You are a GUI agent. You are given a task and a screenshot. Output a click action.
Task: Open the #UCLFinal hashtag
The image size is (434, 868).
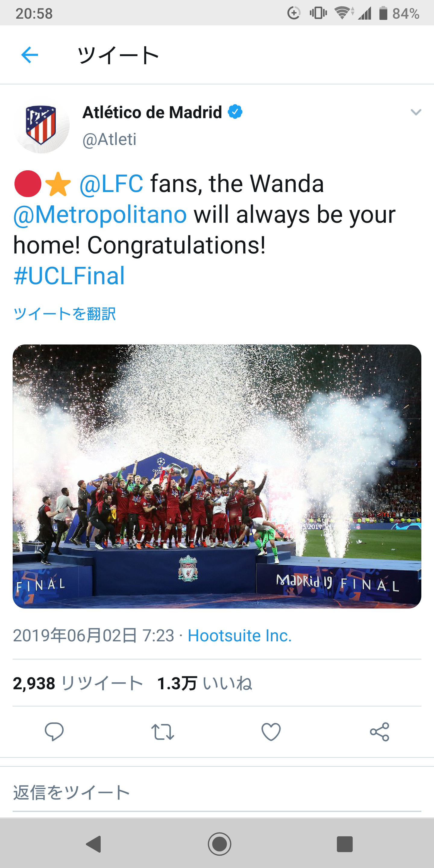pos(69,276)
